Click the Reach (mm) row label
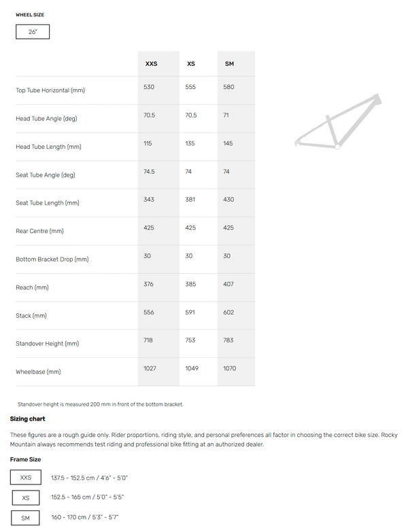The width and height of the screenshot is (408, 532). point(32,287)
